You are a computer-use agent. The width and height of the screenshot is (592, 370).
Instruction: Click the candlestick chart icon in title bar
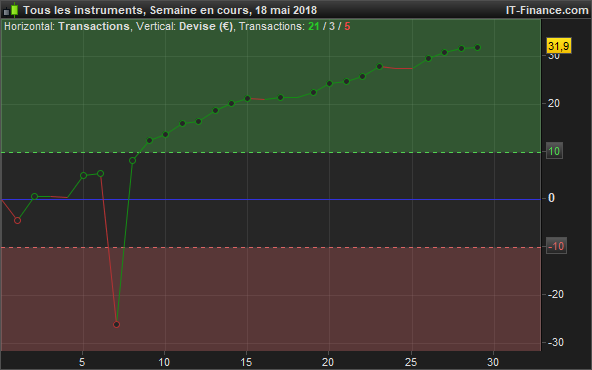click(11, 10)
